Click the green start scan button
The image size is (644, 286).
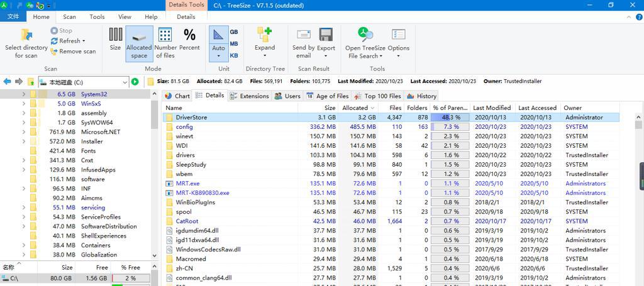click(135, 82)
